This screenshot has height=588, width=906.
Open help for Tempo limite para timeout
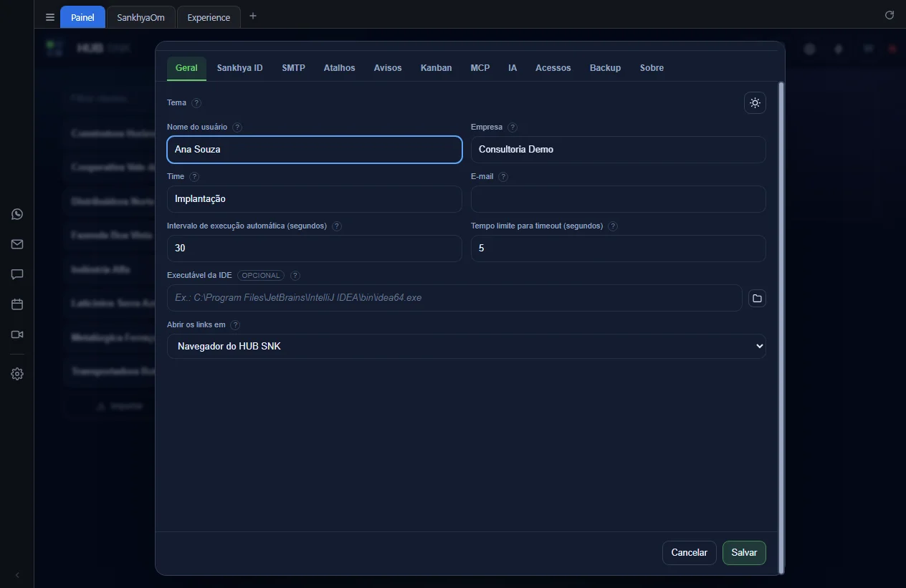coord(613,226)
